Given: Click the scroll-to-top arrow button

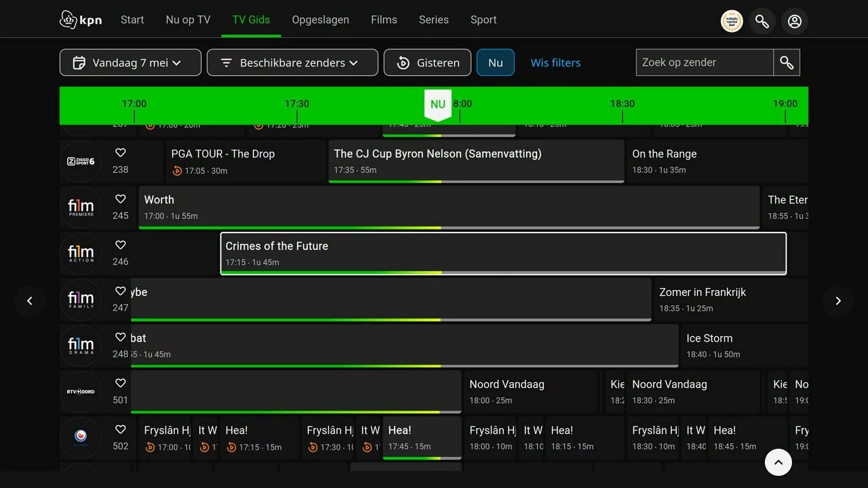Looking at the screenshot, I should (x=778, y=462).
